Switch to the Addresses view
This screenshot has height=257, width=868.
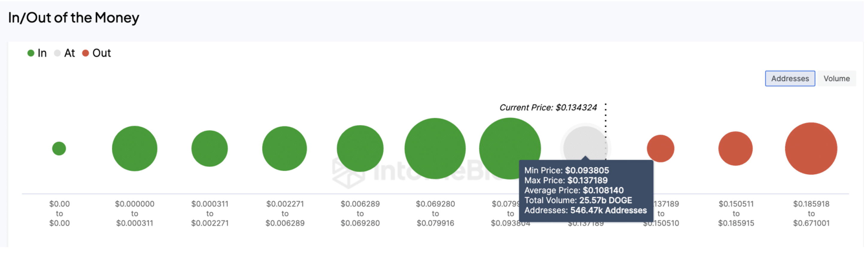point(790,78)
